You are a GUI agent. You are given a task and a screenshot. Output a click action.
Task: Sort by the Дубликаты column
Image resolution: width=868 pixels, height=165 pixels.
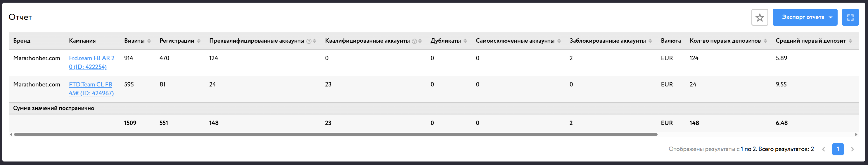pyautogui.click(x=465, y=41)
